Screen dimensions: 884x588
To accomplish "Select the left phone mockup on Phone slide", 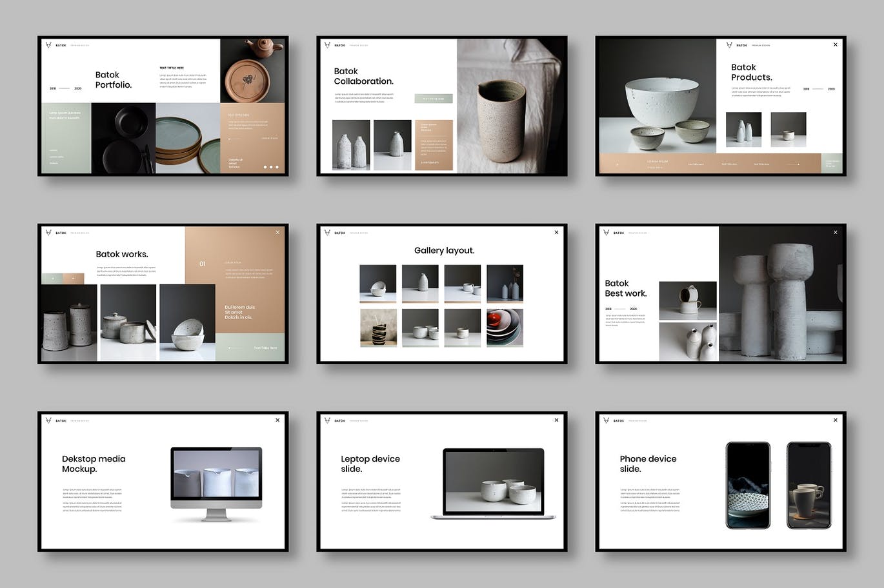I will click(748, 485).
